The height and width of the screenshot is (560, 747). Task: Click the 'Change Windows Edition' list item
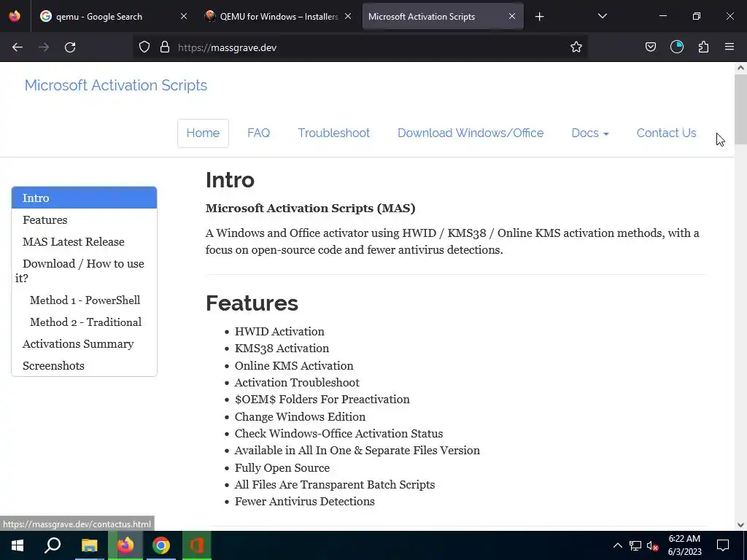(x=300, y=416)
